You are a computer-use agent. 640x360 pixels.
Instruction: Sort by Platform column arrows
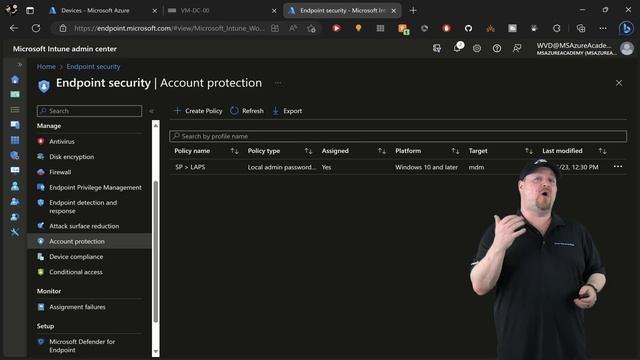(x=455, y=151)
